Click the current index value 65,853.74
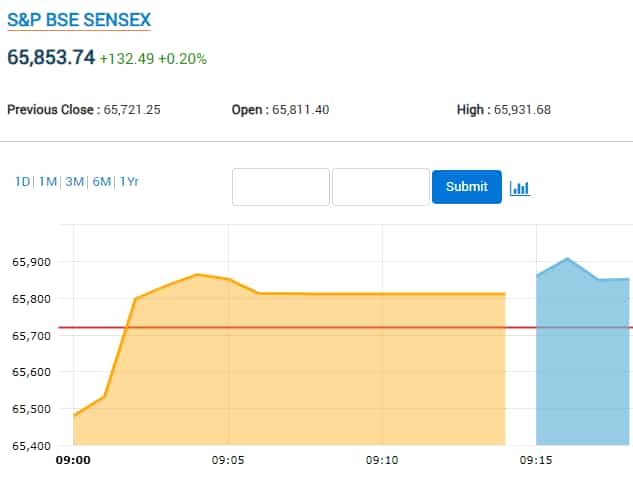 pyautogui.click(x=51, y=58)
